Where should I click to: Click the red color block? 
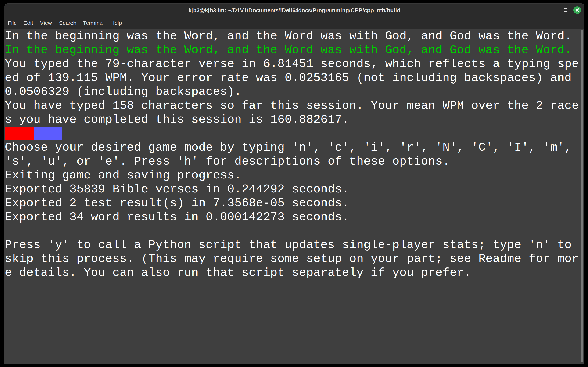coord(19,133)
